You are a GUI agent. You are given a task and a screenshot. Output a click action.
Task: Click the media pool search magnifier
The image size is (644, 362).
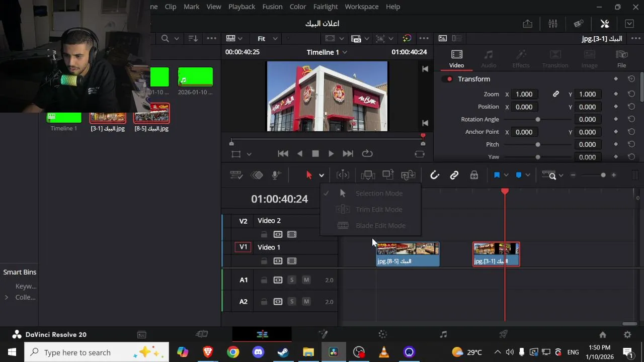(165, 38)
